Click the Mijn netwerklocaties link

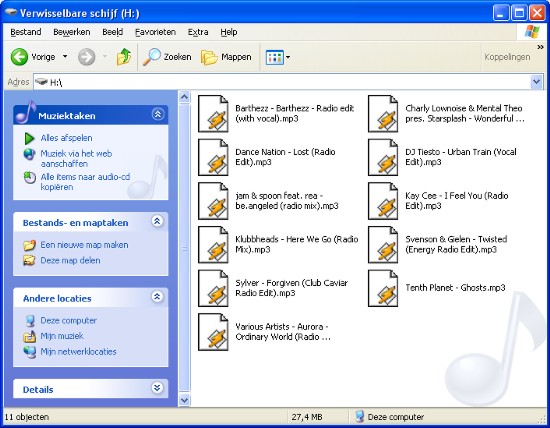pos(78,352)
